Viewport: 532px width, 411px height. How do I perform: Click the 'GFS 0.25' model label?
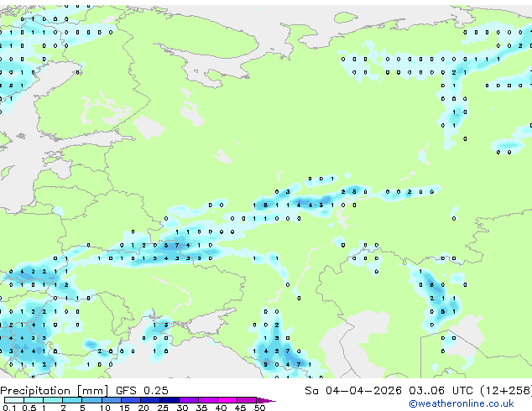tap(142, 391)
